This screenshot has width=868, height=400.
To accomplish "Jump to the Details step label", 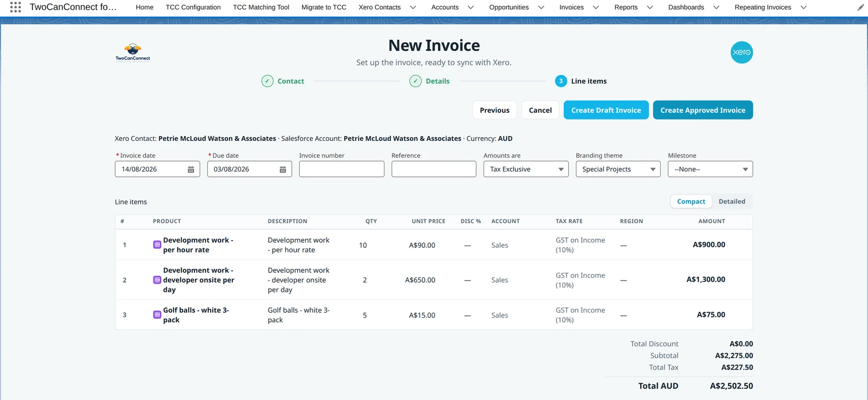I will pos(437,81).
